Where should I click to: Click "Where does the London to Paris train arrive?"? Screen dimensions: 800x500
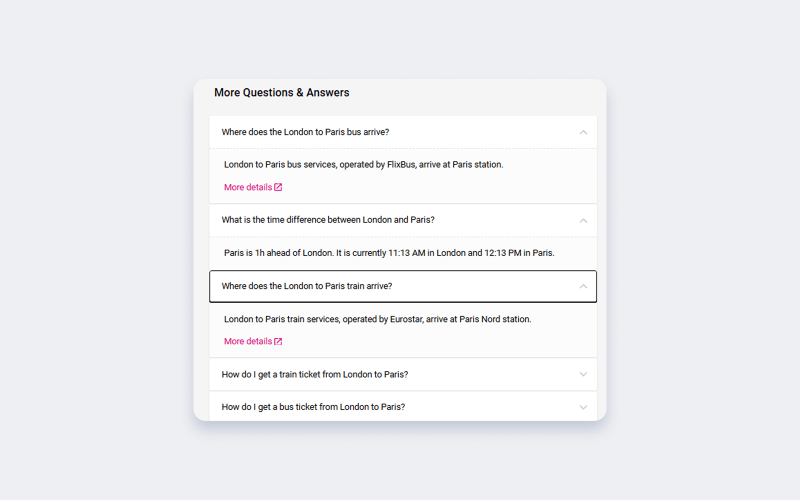click(x=307, y=286)
